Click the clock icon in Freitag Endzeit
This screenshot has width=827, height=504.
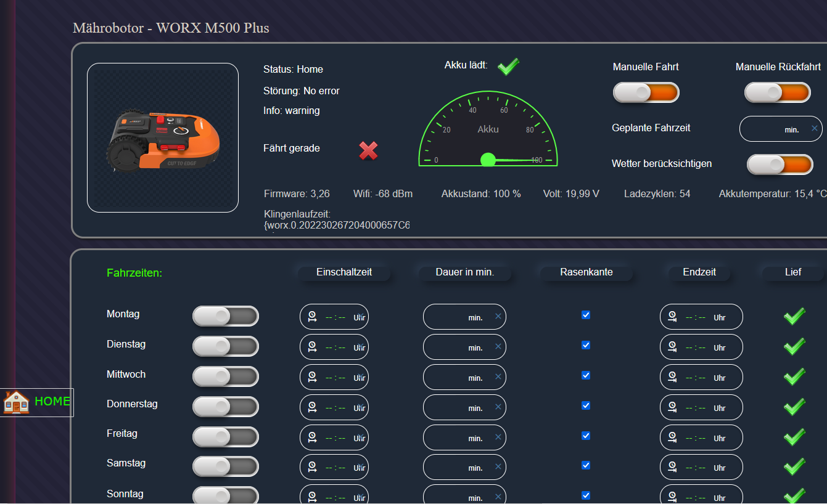point(672,437)
